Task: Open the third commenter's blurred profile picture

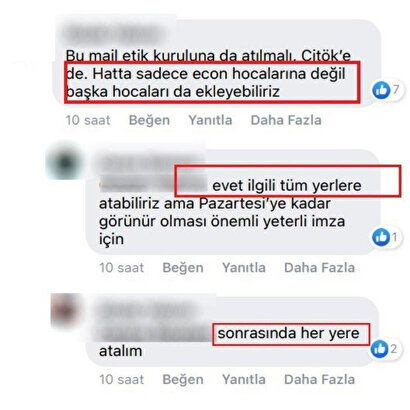Action: coord(67,310)
